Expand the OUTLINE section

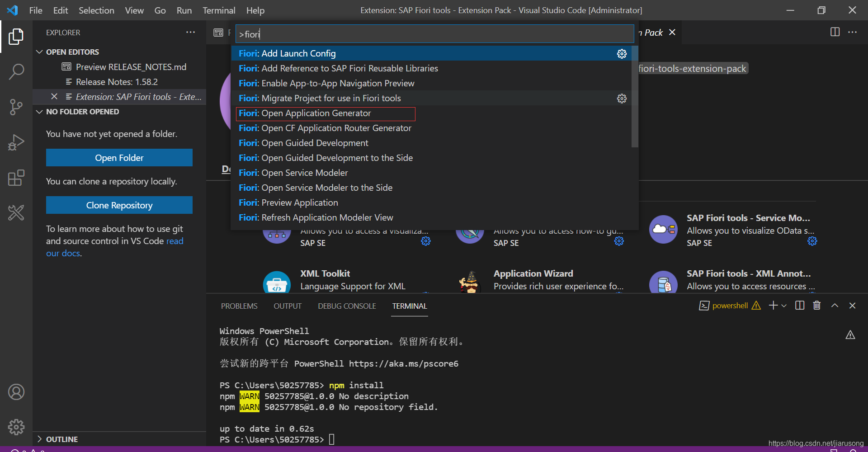tap(40, 439)
